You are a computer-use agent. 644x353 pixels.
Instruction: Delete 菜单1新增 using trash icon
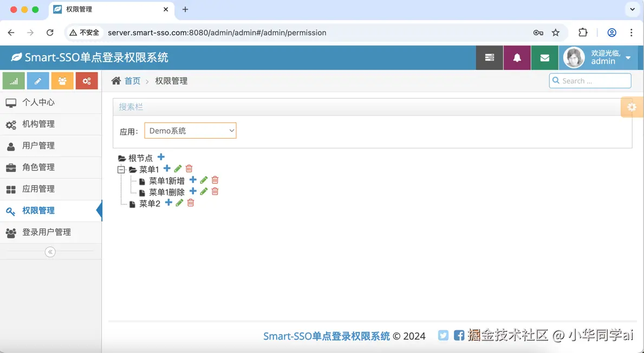pos(215,180)
